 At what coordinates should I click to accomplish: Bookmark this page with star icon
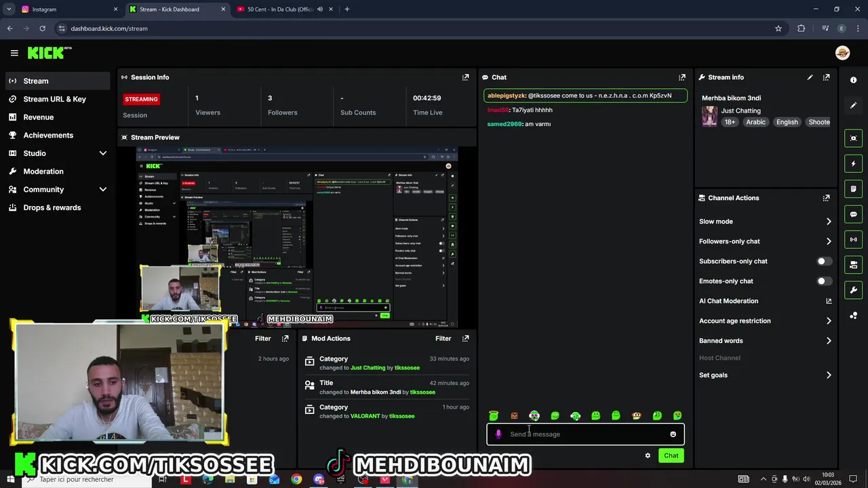click(778, 28)
